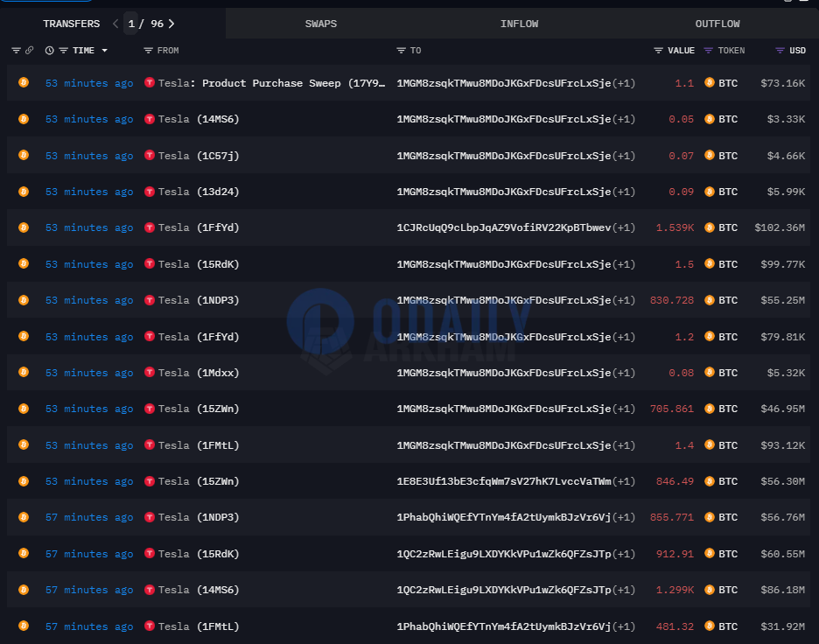Click Bitcoin chain icon on 481.32 BTC row
Image resolution: width=819 pixels, height=644 pixels.
coord(24,626)
